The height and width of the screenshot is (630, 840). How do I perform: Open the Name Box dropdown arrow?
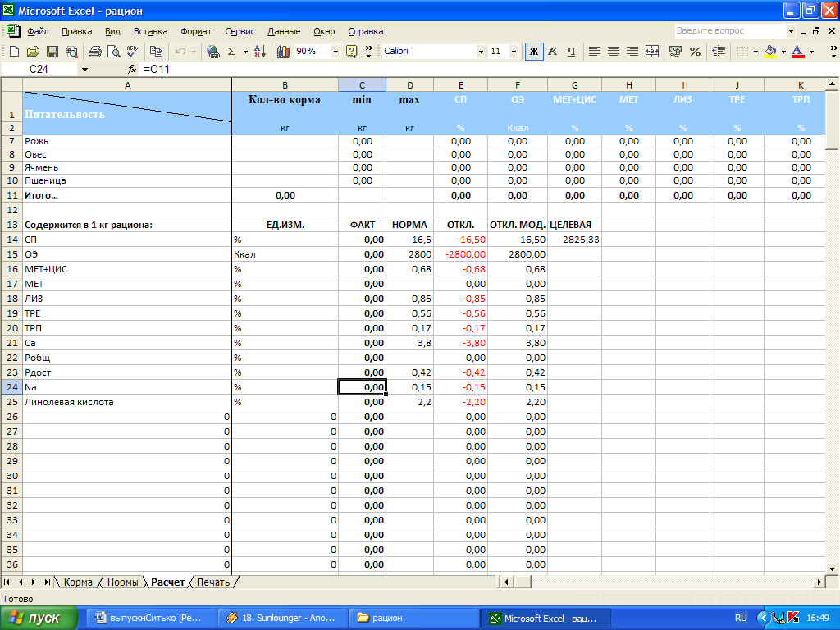84,70
